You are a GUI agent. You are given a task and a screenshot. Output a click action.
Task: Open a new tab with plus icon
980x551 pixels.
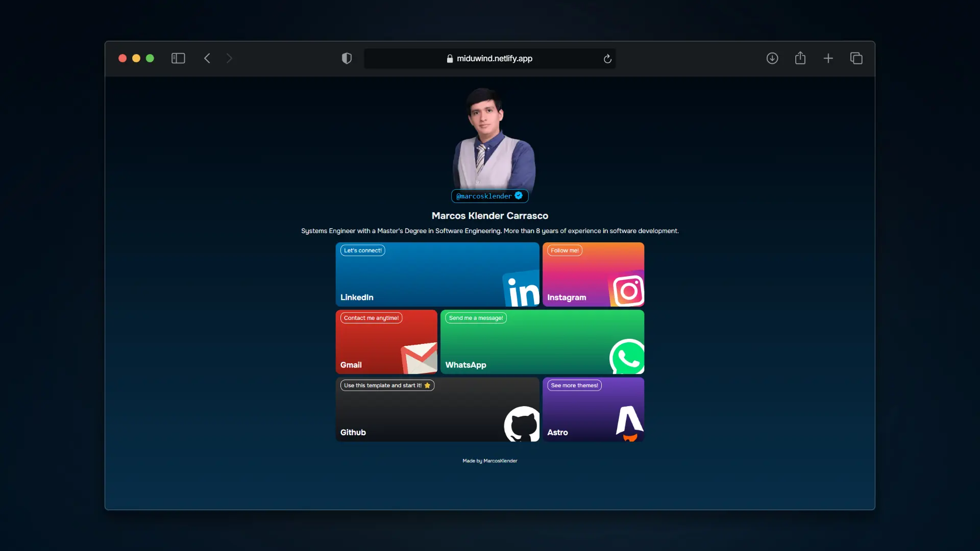point(828,58)
